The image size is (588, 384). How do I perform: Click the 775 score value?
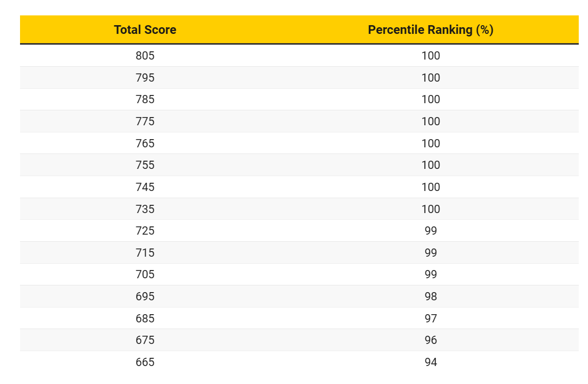[145, 121]
